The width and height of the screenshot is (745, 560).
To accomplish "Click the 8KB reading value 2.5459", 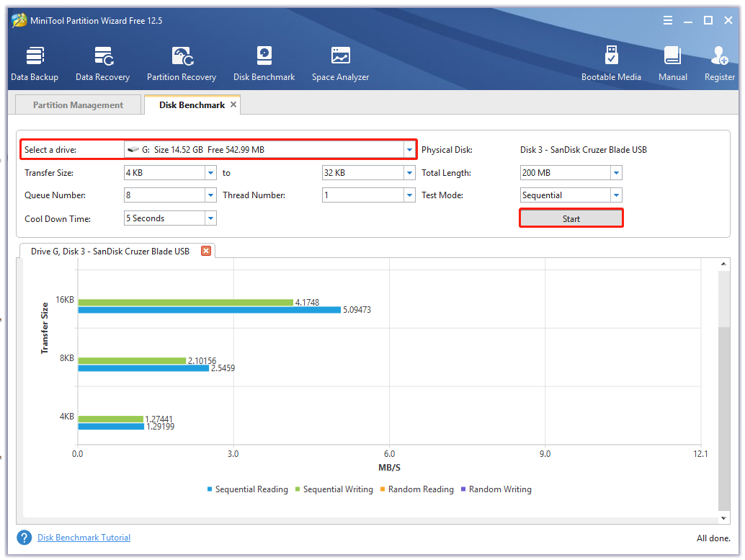I will 223,368.
